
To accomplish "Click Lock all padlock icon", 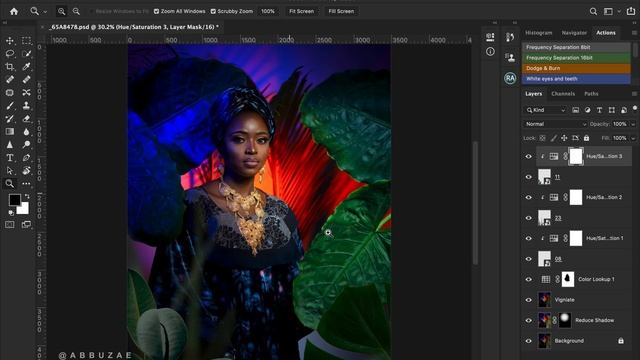I will (587, 138).
